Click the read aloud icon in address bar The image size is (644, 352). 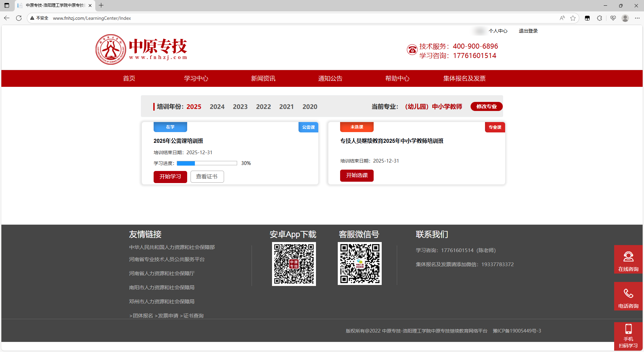tap(562, 18)
